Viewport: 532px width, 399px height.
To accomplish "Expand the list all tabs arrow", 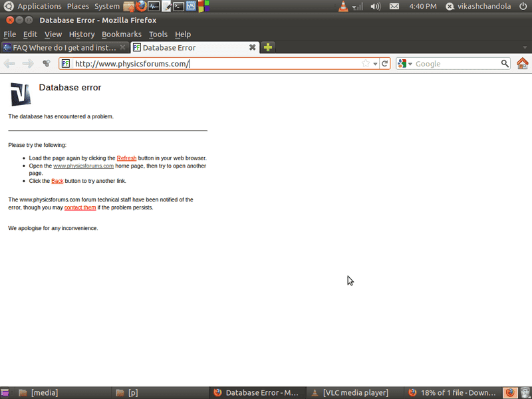I will tap(525, 47).
